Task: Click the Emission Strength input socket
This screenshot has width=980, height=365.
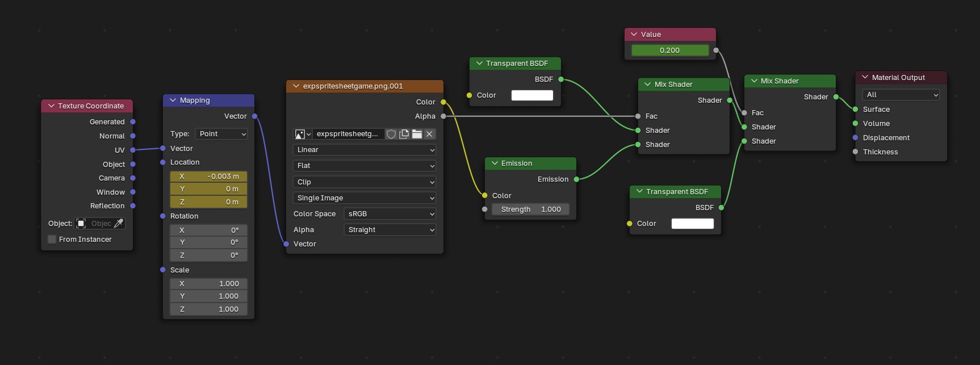Action: pyautogui.click(x=485, y=209)
